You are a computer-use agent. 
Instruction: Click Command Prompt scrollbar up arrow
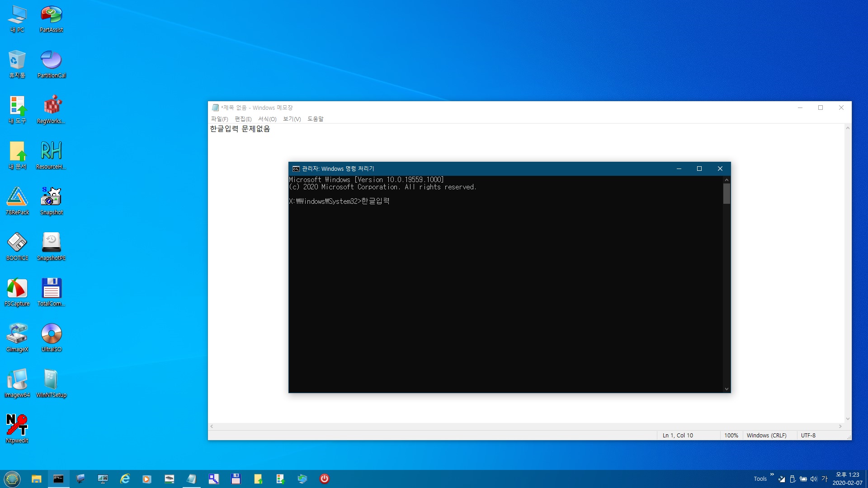pos(726,180)
